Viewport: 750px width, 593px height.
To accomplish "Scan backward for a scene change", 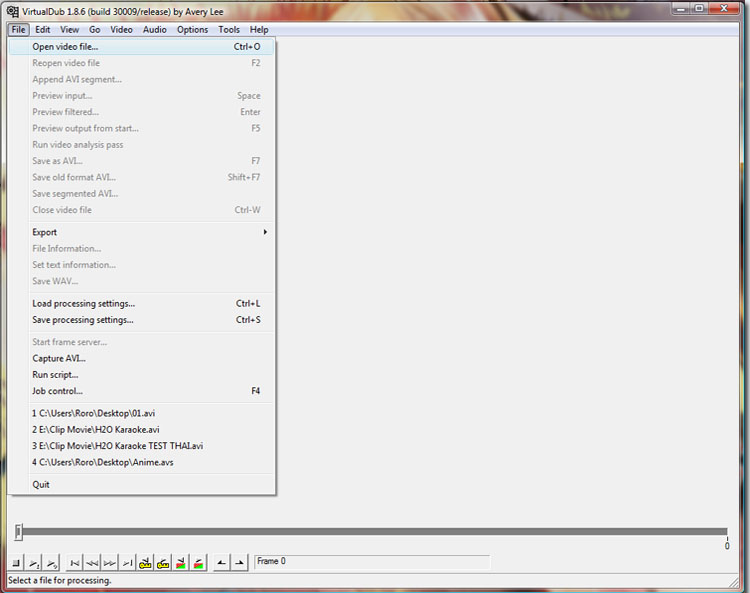I will tap(181, 563).
